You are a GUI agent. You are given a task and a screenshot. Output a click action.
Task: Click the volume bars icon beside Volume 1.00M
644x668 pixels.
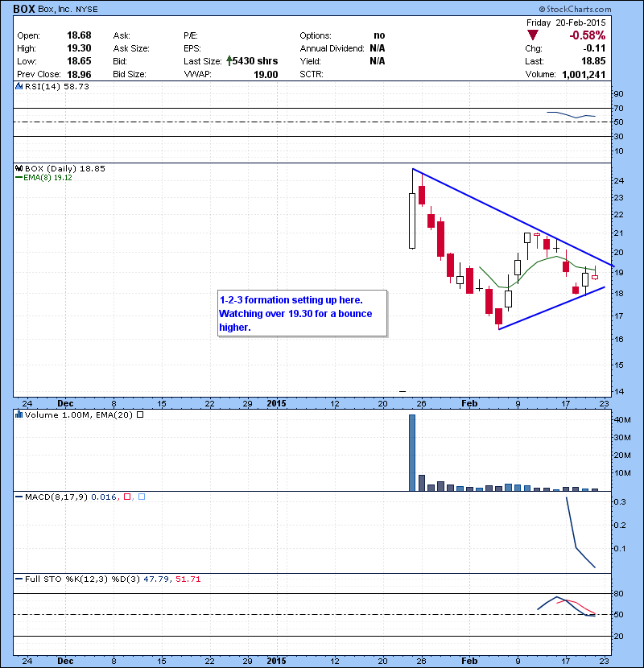tap(19, 414)
